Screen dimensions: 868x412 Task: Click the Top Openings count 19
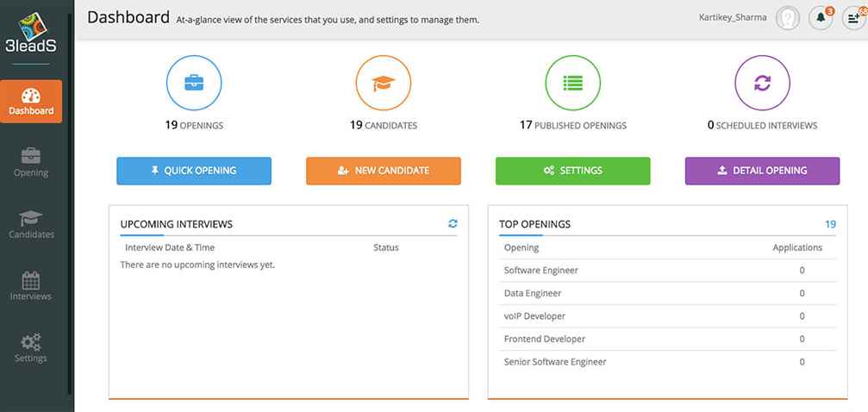pos(830,224)
